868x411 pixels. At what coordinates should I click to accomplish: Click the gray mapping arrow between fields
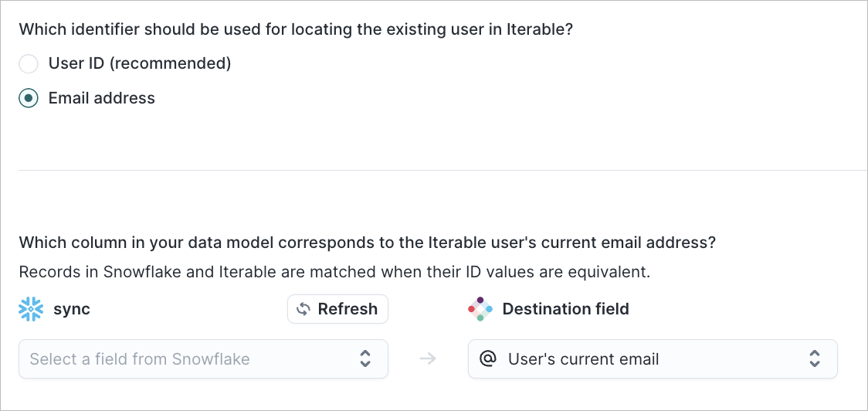(428, 359)
